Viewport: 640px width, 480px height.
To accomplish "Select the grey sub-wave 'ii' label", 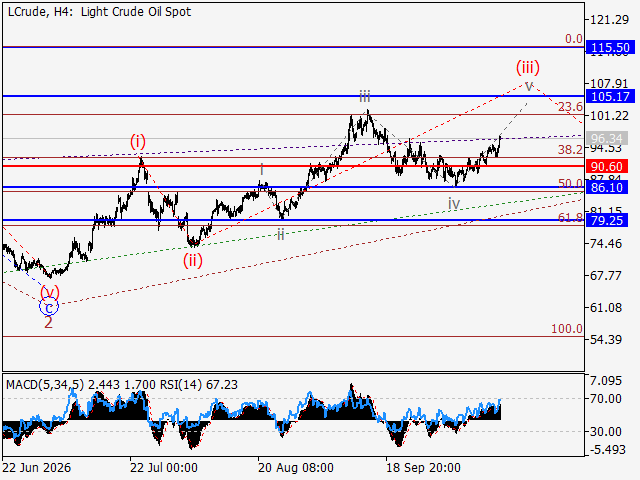I will pos(281,235).
